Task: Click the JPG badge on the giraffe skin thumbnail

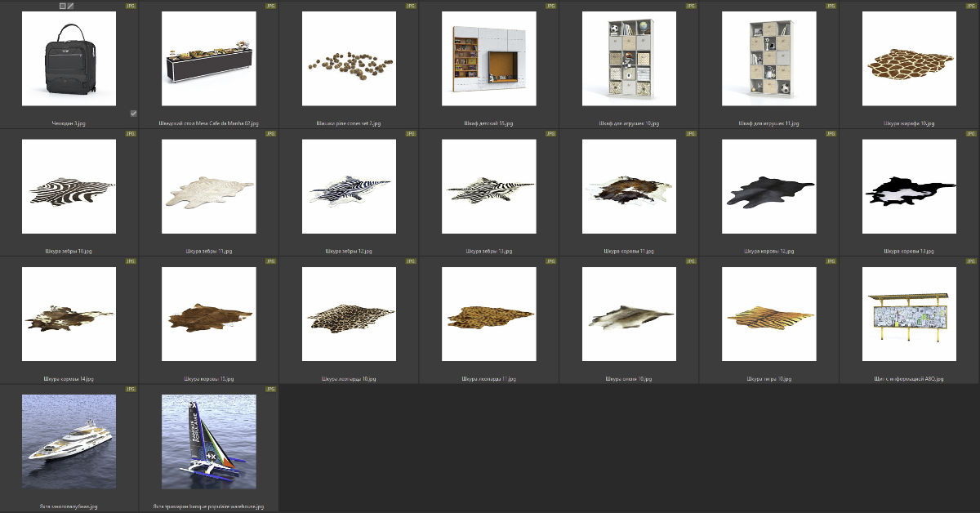Action: [971, 6]
